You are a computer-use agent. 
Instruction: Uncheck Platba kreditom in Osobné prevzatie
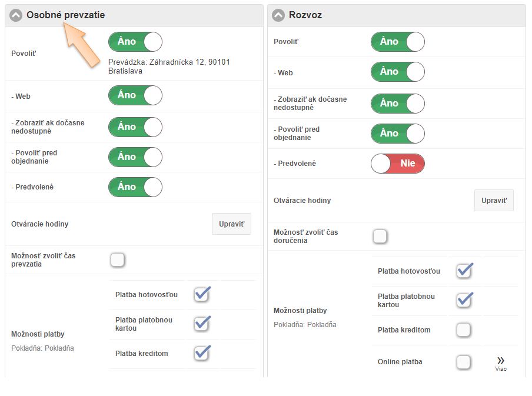[x=202, y=353]
